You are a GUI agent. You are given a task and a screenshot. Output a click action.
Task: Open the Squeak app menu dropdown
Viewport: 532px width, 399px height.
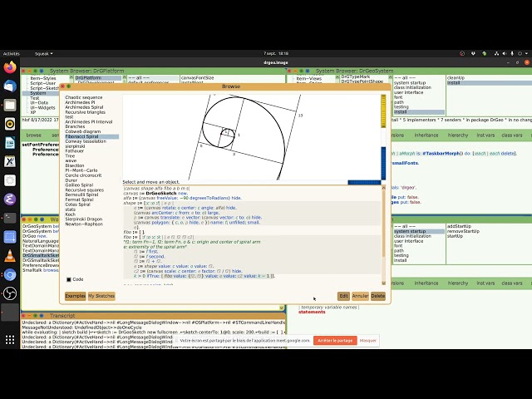click(44, 53)
